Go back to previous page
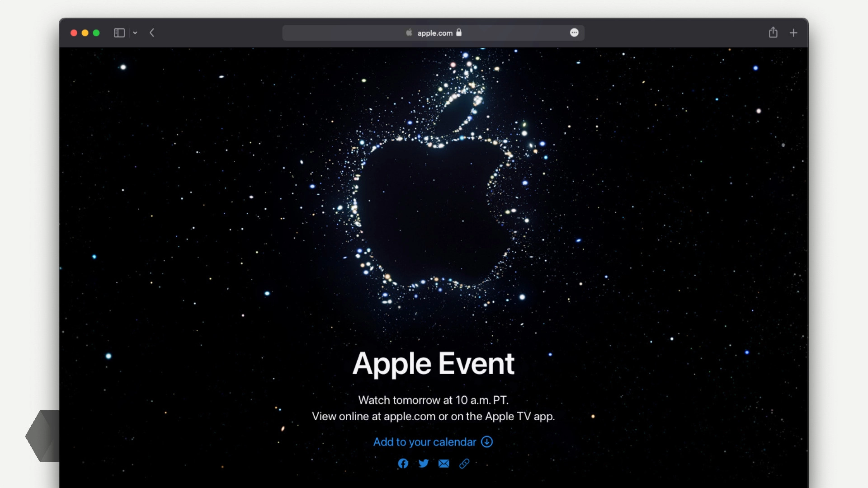Viewport: 868px width, 488px height. pyautogui.click(x=152, y=33)
